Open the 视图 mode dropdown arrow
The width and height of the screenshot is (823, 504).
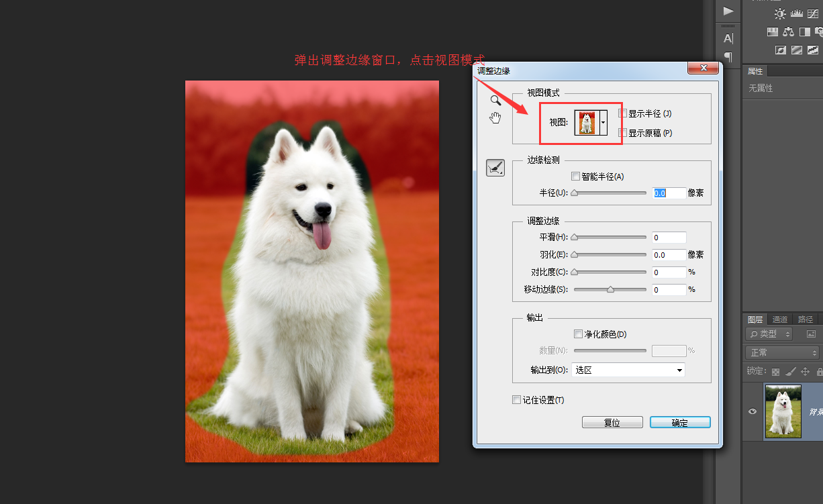603,122
